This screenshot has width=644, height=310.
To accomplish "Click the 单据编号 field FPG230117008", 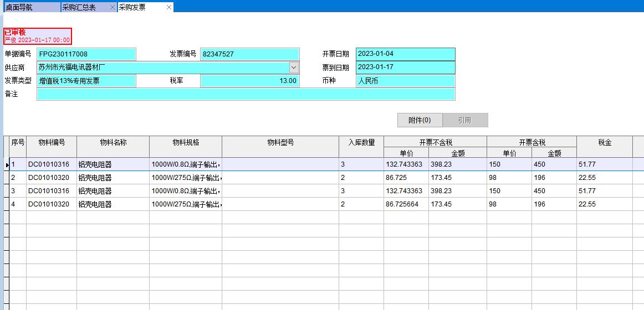I will [86, 54].
